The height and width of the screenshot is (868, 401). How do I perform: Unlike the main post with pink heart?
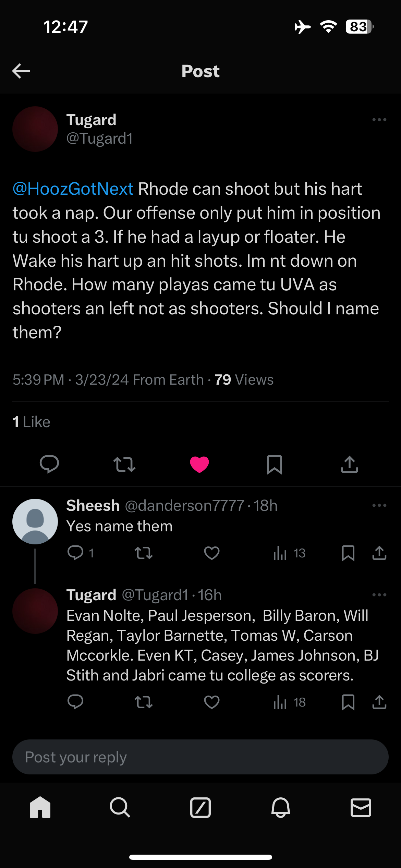click(199, 465)
